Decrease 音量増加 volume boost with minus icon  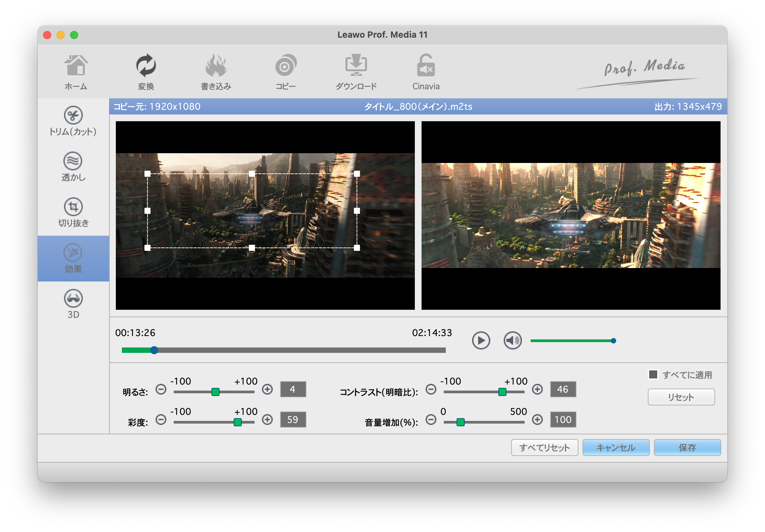point(431,420)
